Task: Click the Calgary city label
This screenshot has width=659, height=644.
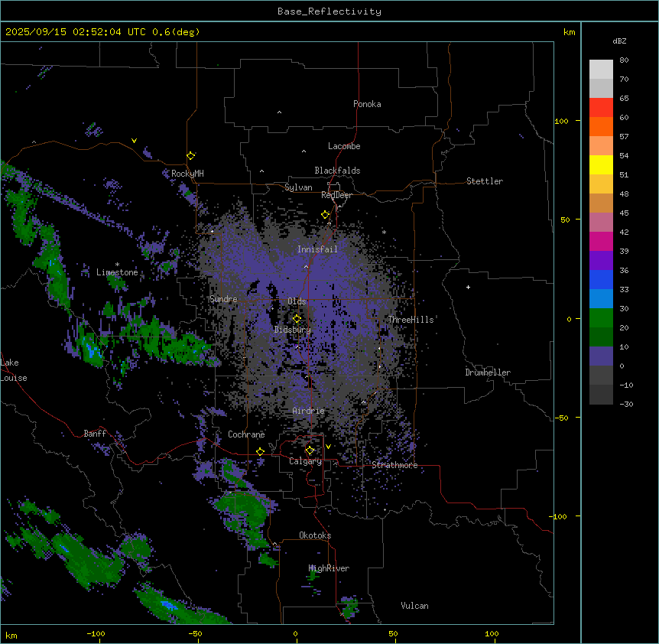Action: tap(306, 461)
